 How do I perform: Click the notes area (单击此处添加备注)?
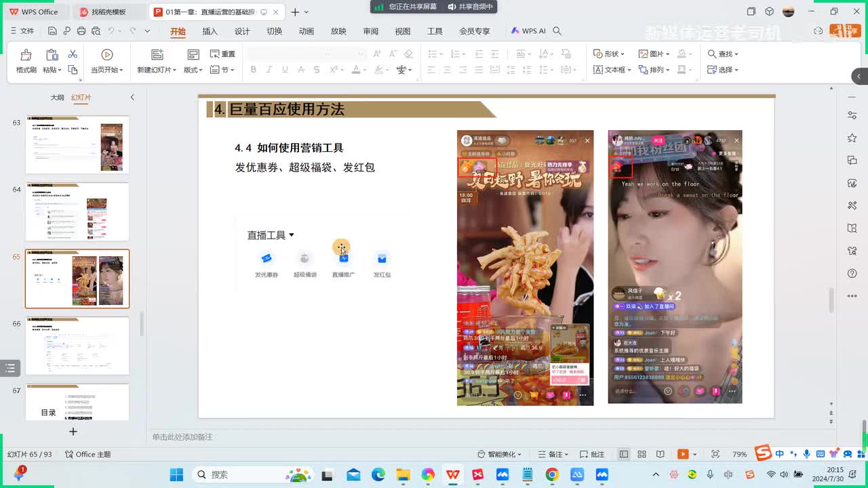[182, 437]
